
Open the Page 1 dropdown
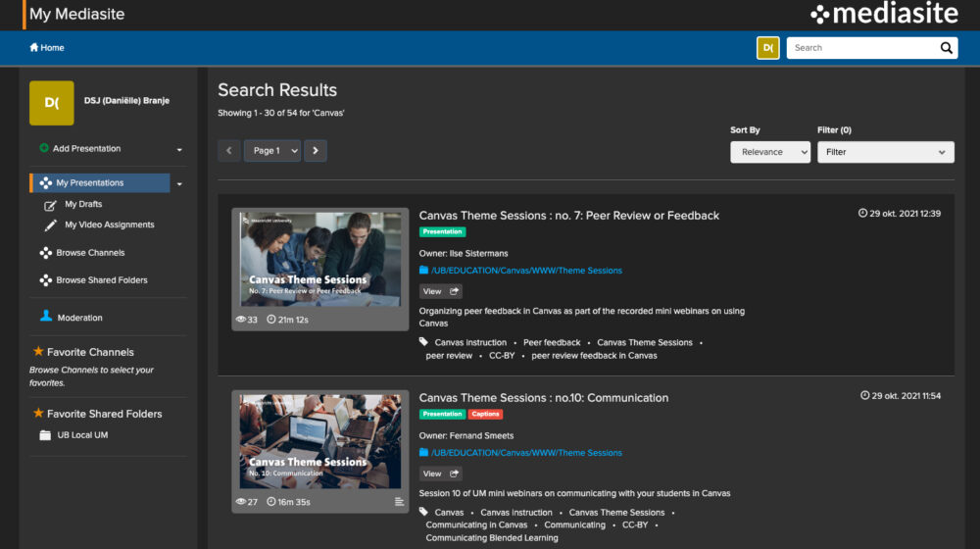(x=271, y=151)
